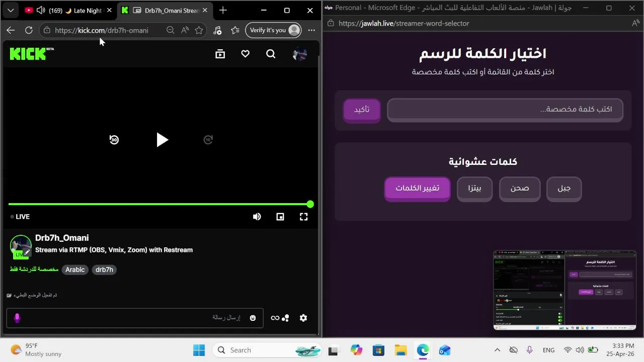Viewport: 644px width, 362px height.
Task: Click the purple تأكيد confirm button
Action: click(362, 109)
